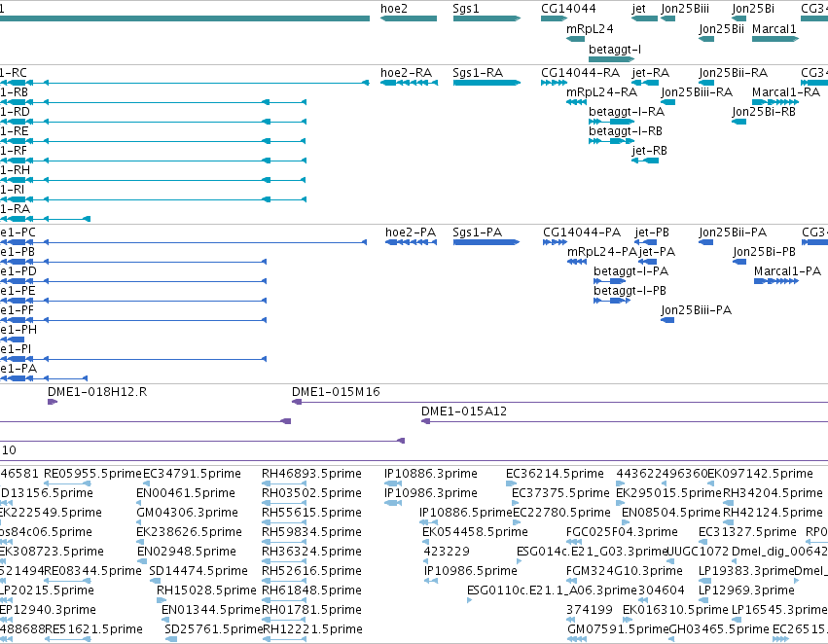The height and width of the screenshot is (644, 828).
Task: Click the GM04306.3prime EST label
Action: click(x=187, y=513)
